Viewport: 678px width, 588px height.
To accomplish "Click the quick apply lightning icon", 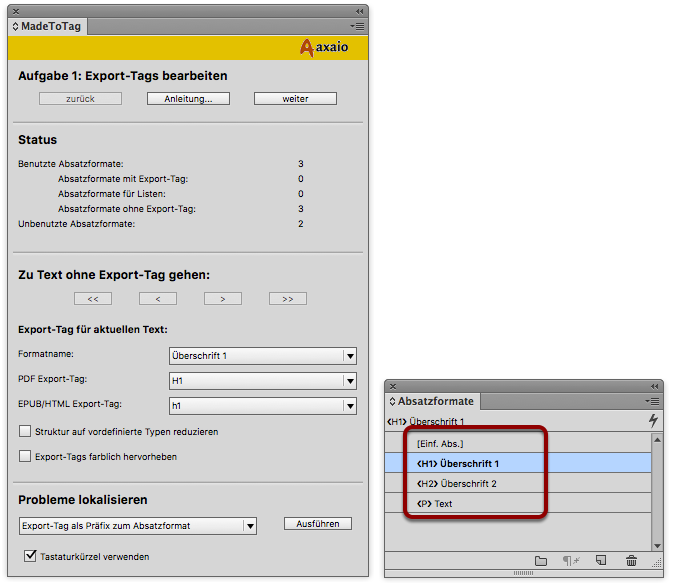I will point(653,420).
